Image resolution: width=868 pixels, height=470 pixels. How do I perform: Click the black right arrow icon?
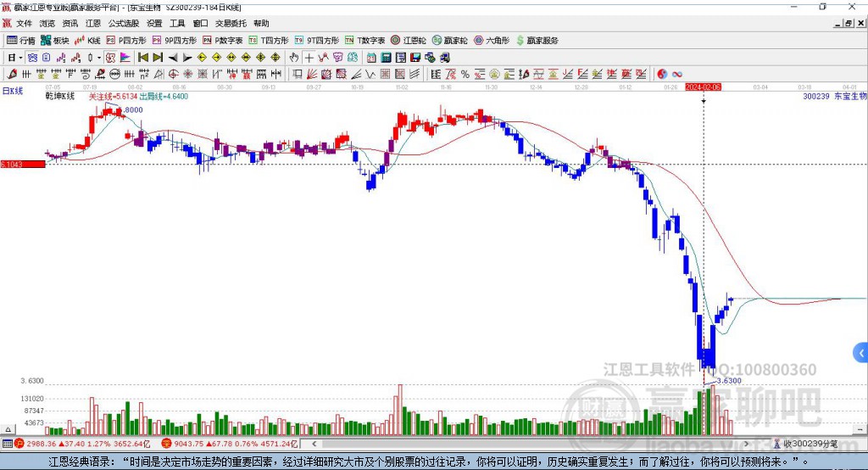click(x=187, y=58)
